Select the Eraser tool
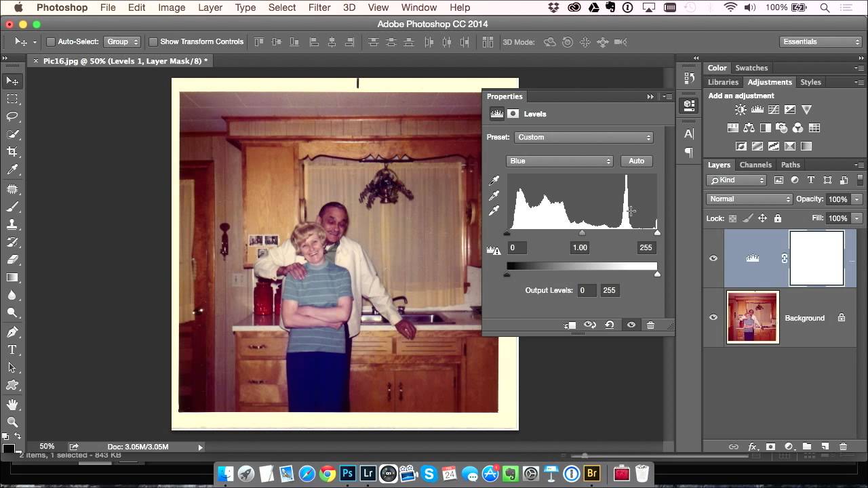The width and height of the screenshot is (868, 488). (12, 260)
